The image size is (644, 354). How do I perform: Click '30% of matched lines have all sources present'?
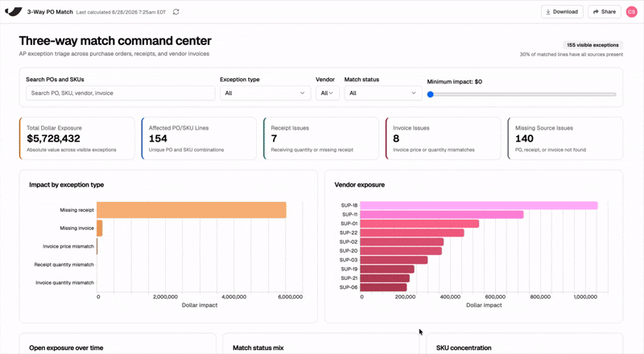pos(572,54)
